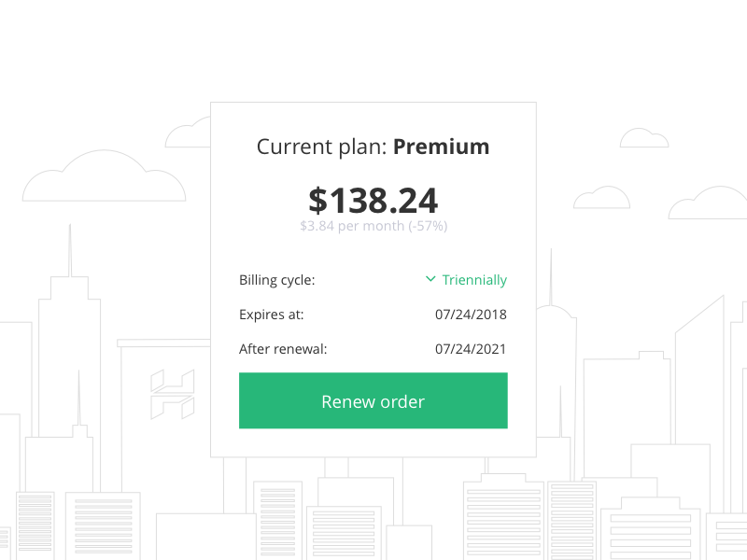
Task: Click the After renewal label
Action: click(283, 350)
